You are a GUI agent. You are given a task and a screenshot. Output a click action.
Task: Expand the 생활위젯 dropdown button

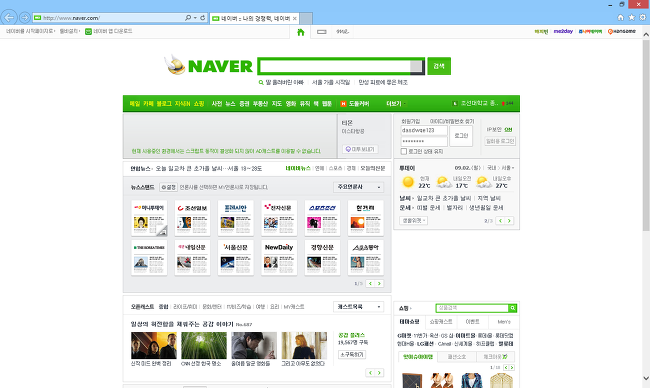click(413, 221)
